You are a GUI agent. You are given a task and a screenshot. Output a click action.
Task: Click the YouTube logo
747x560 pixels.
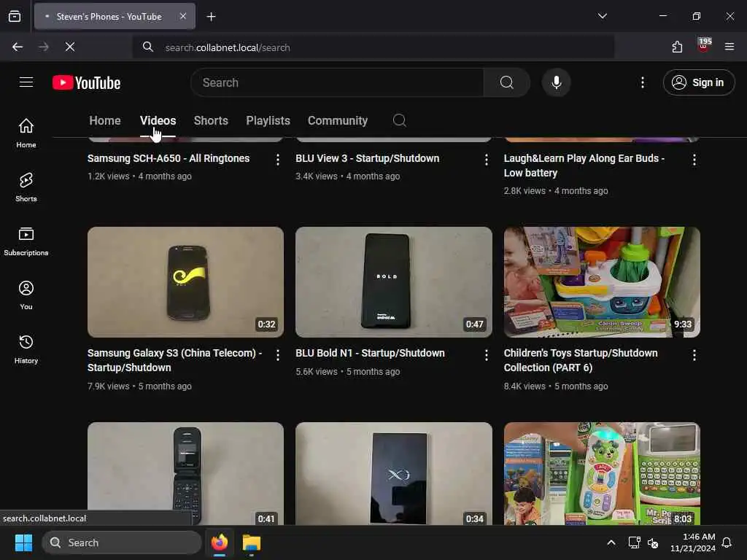[x=86, y=82]
